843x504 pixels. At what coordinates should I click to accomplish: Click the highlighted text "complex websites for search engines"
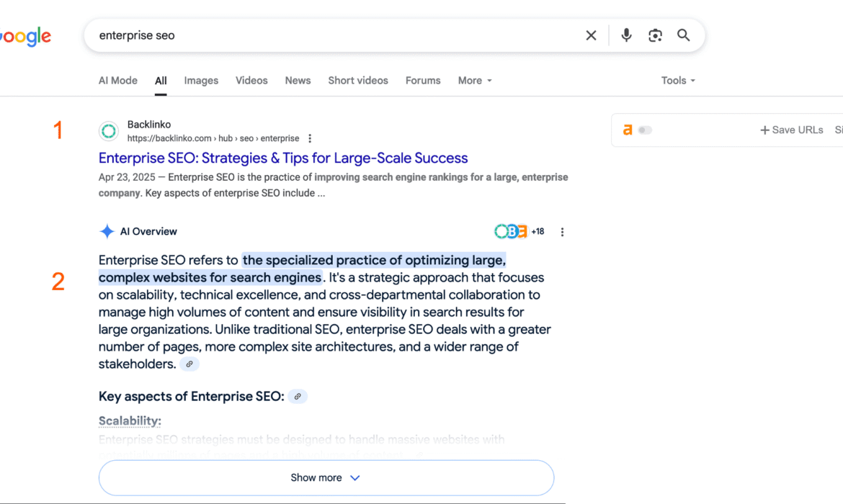(210, 278)
